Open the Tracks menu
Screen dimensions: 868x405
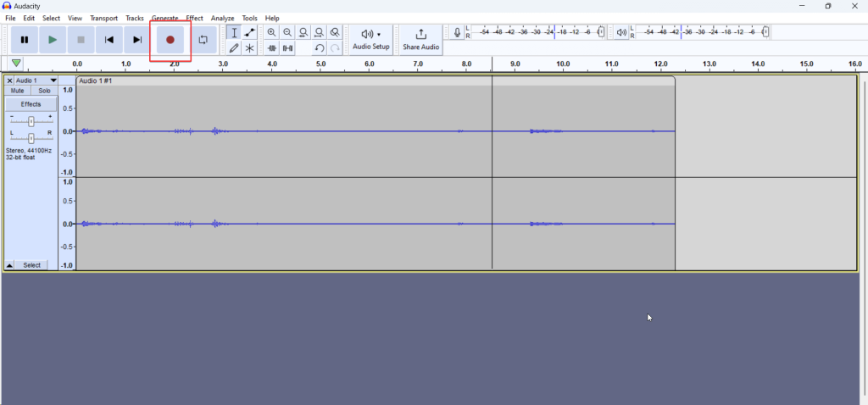pyautogui.click(x=135, y=18)
